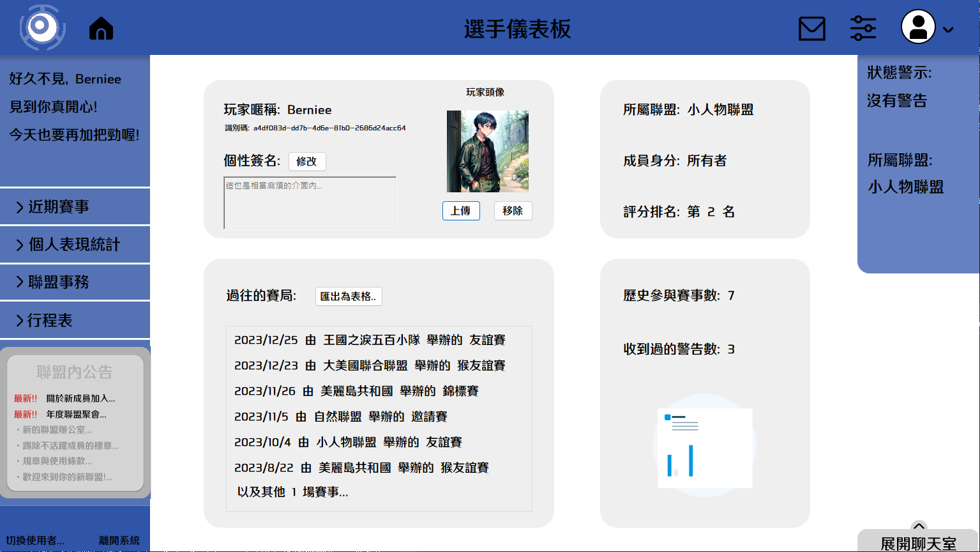The height and width of the screenshot is (552, 980).
Task: Click the 修改 signature button
Action: [x=306, y=162]
